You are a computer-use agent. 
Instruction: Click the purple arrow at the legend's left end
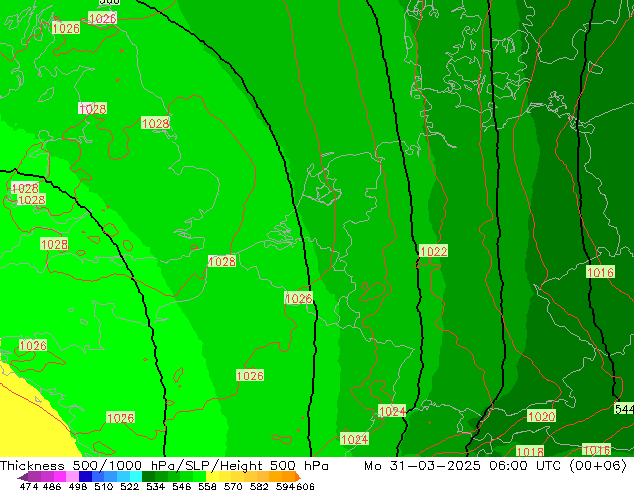click(x=22, y=477)
